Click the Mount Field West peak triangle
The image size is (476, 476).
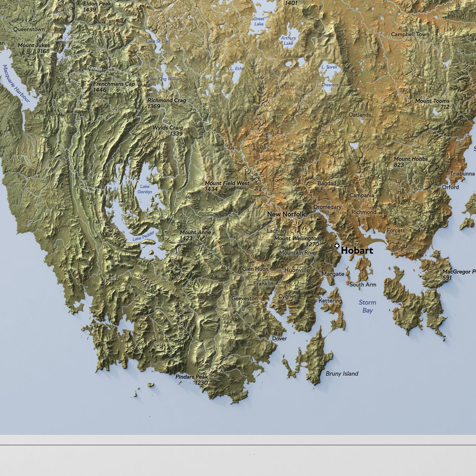[x=202, y=180]
